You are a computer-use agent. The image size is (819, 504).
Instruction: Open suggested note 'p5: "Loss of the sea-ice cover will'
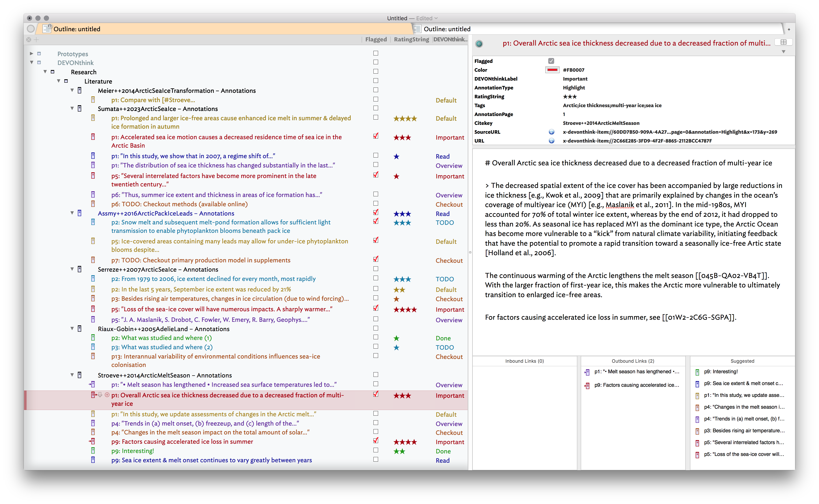coord(744,454)
